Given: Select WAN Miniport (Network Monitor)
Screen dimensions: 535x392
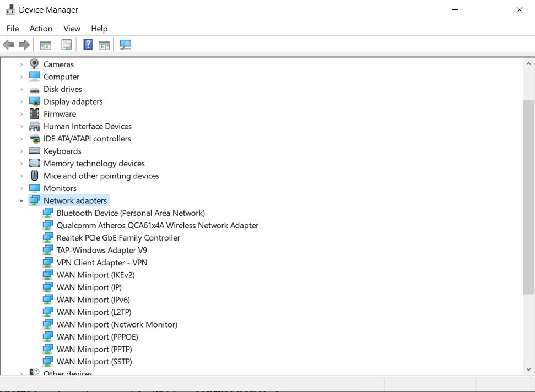Looking at the screenshot, I should click(117, 324).
